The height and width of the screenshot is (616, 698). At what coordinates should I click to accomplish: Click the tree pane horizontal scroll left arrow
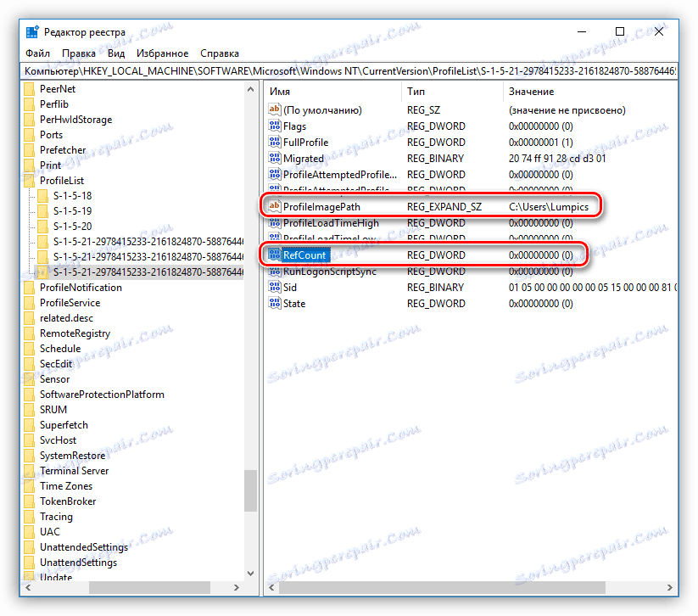[x=28, y=588]
